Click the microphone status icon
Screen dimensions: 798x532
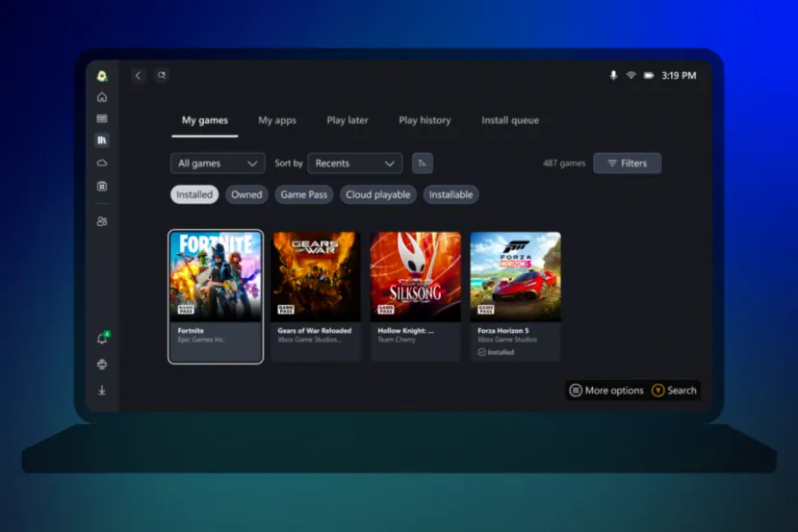pos(613,75)
